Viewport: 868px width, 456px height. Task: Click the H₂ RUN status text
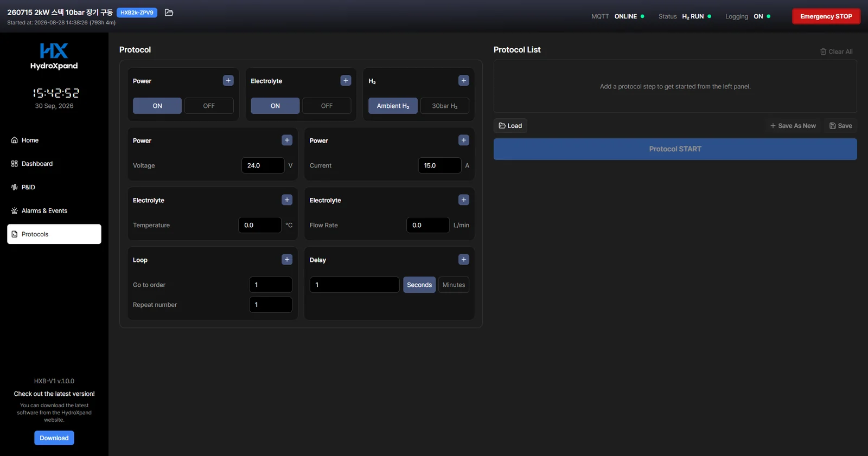(x=693, y=16)
